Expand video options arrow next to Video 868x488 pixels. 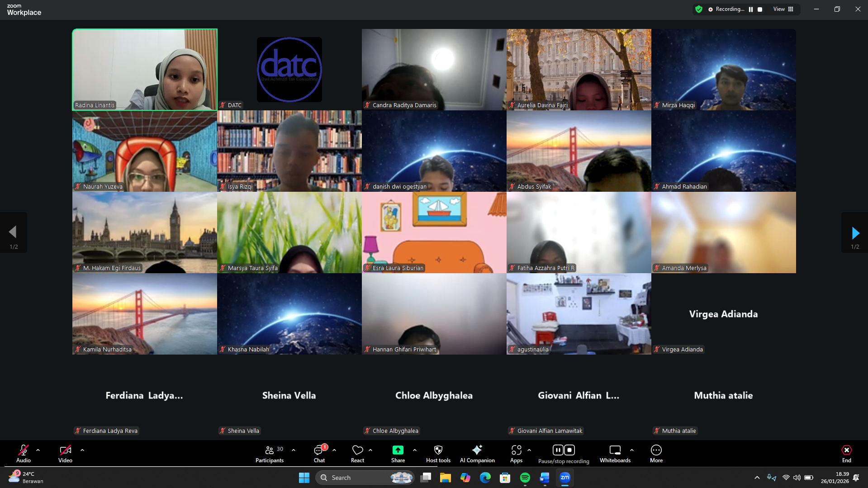click(82, 450)
